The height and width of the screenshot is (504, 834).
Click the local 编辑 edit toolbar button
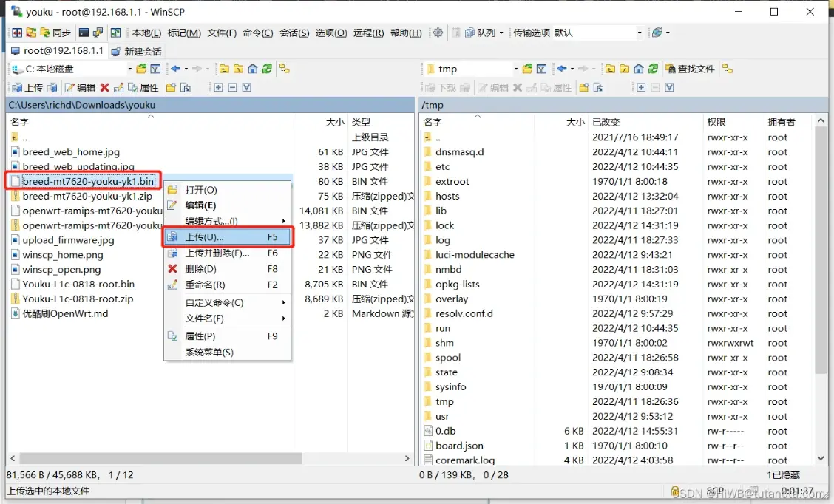click(80, 88)
